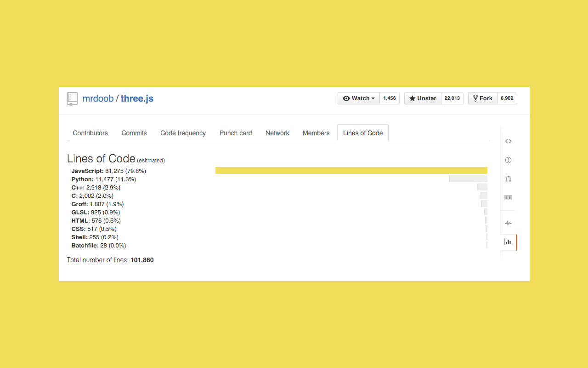This screenshot has width=588, height=368.
Task: Click the repository book icon beside mrdoob
Action: click(72, 99)
